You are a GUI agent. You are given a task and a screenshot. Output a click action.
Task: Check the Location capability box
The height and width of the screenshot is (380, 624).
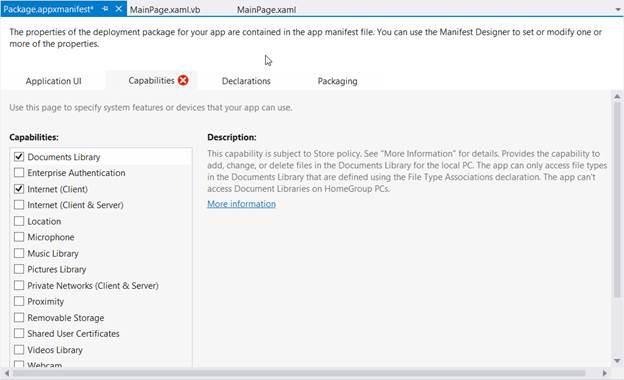click(19, 221)
